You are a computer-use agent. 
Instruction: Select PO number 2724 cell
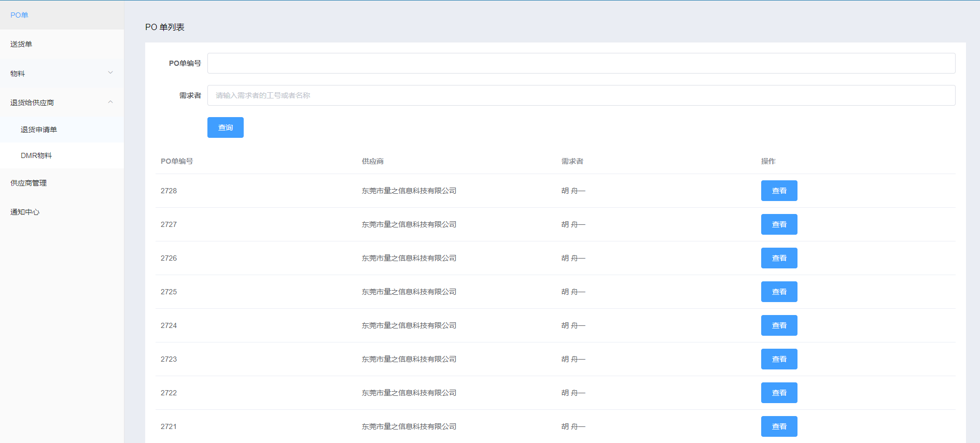169,325
